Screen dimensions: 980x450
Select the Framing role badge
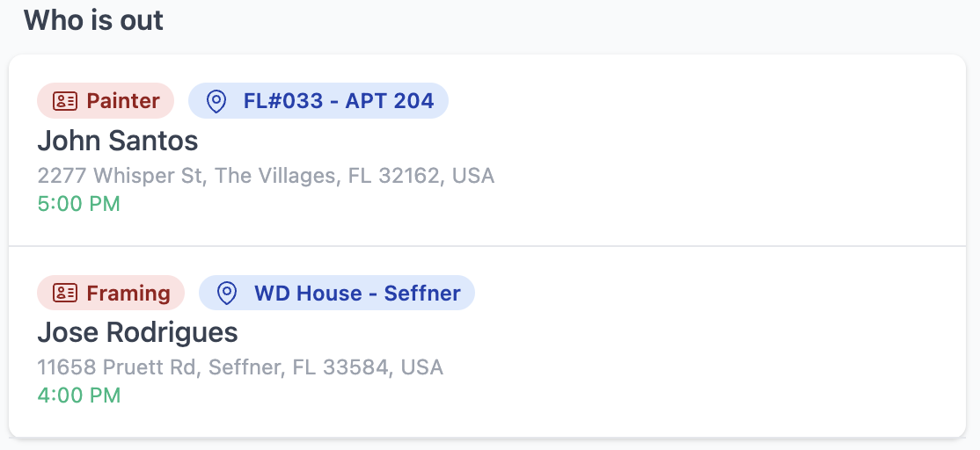pos(111,293)
